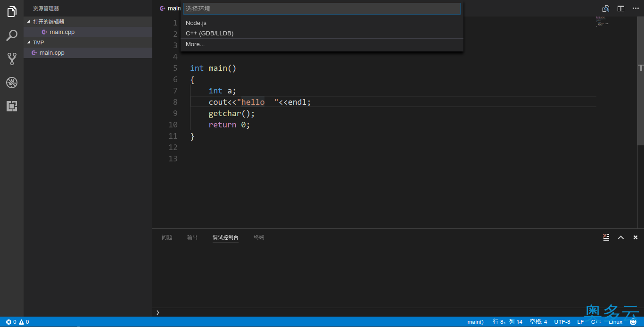
Task: Open the editor more actions ellipsis menu
Action: coord(636,8)
